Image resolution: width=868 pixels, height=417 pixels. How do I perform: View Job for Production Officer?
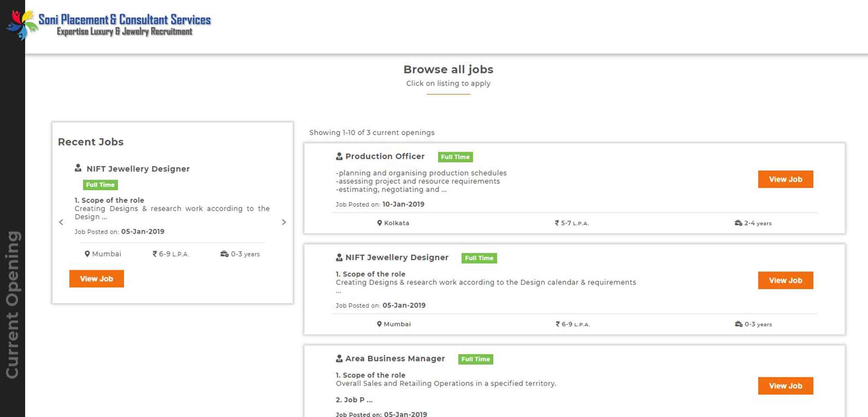[x=786, y=179]
